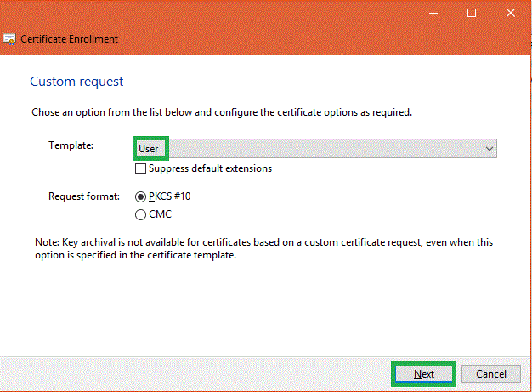Screen dimensions: 532x392
Task: Click the option instruction sentence under the heading
Action: pos(221,112)
